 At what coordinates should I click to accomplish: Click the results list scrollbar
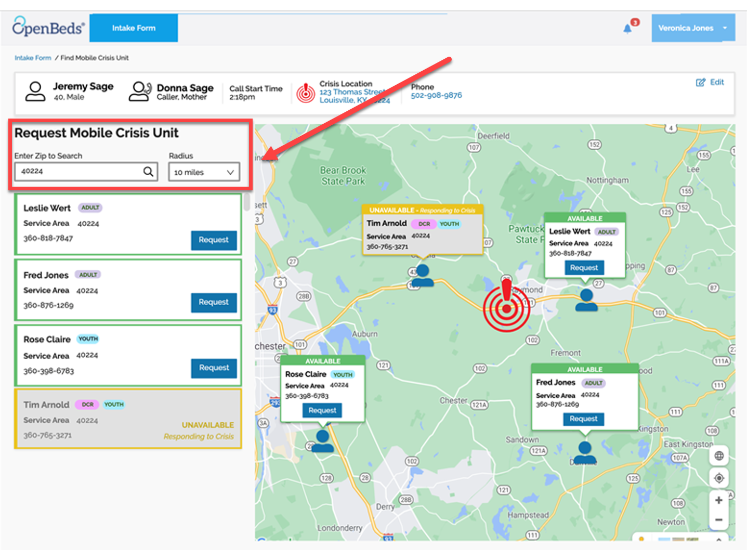[247, 202]
